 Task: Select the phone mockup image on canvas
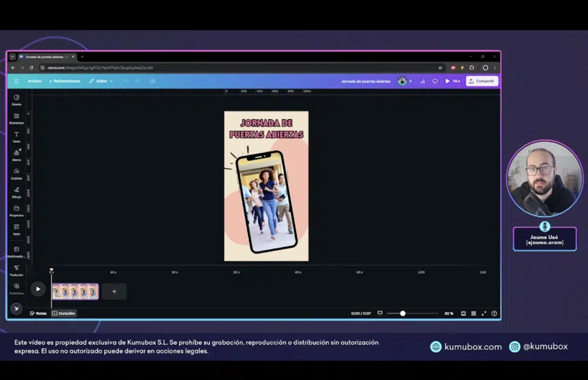(x=266, y=201)
